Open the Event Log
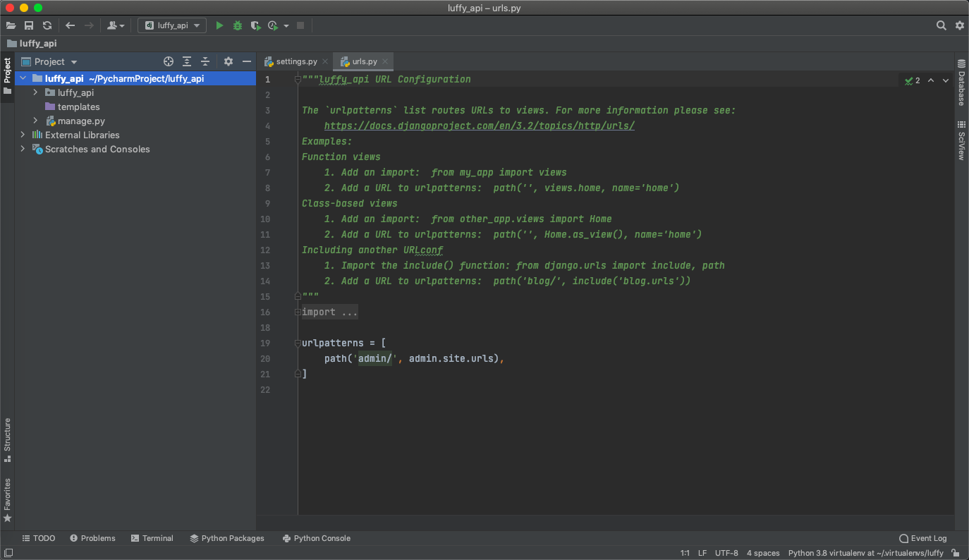Screen dimensions: 969x560 [923, 538]
